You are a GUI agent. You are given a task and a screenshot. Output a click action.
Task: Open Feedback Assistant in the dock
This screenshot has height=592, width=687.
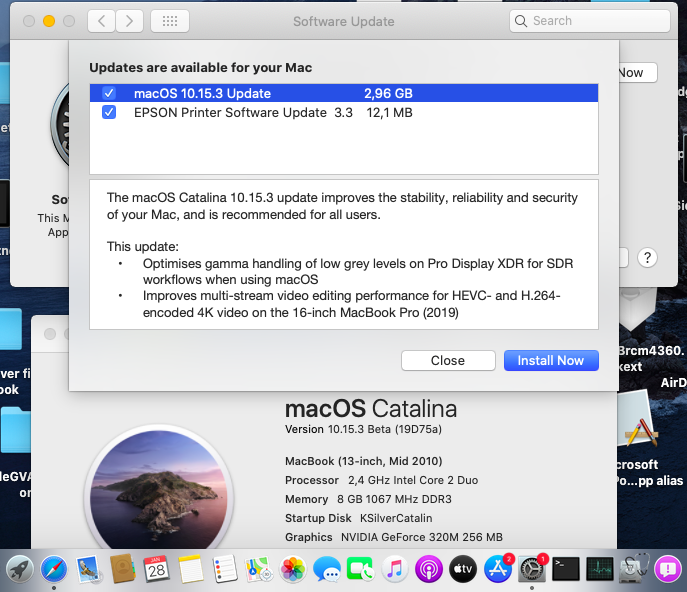[x=668, y=569]
